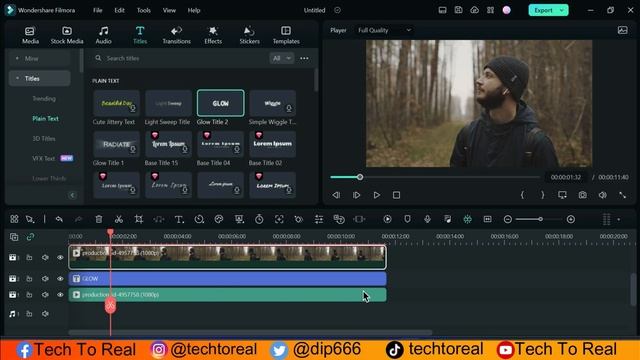Select the GLOW title clip
The image size is (640, 360).
227,279
